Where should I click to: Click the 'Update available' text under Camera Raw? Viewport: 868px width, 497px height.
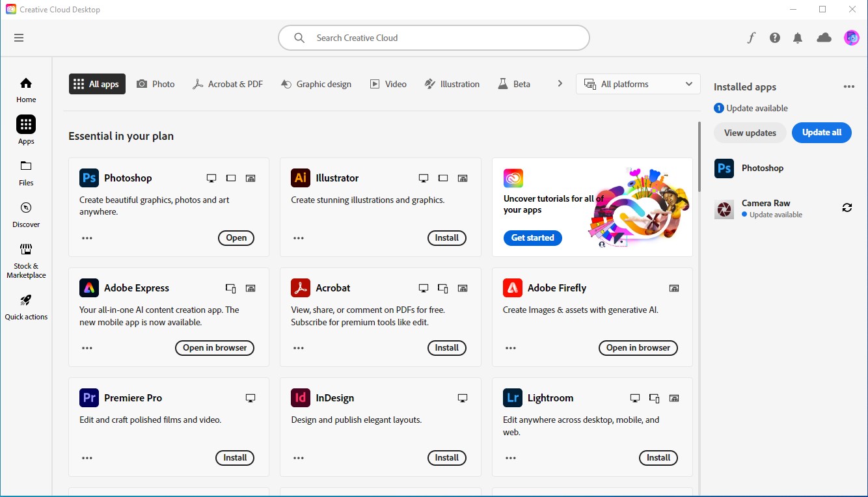[x=776, y=215]
